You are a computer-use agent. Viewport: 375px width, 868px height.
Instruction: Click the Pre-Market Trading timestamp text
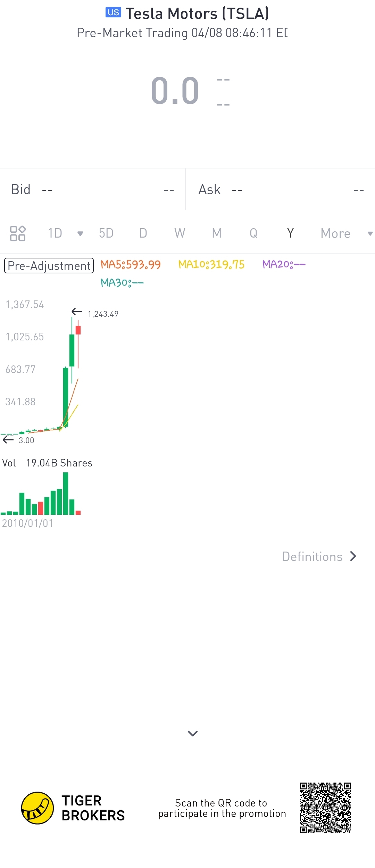[182, 33]
